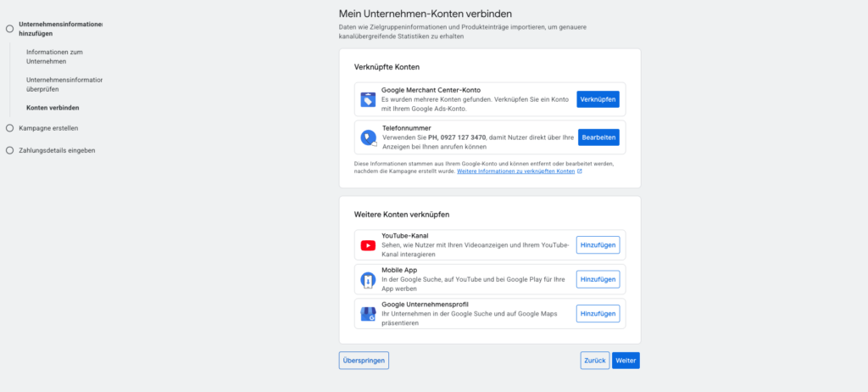This screenshot has width=868, height=392.
Task: Click the phone number icon
Action: click(369, 137)
